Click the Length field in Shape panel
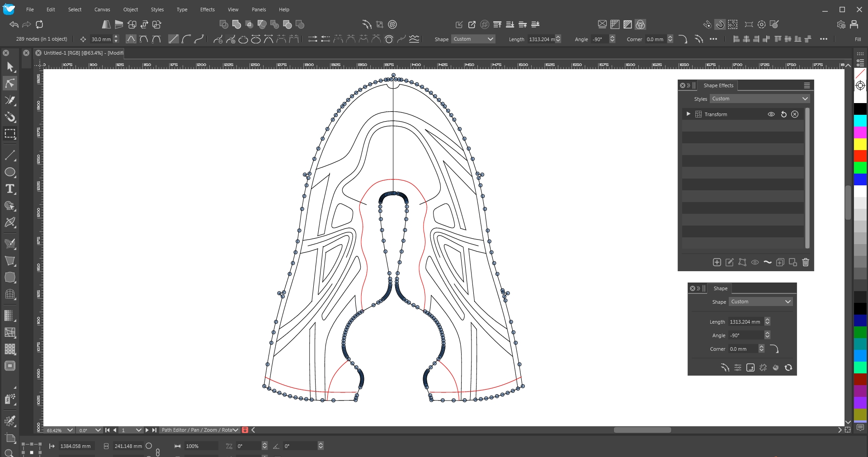Viewport: 868px width, 457px height. (745, 322)
